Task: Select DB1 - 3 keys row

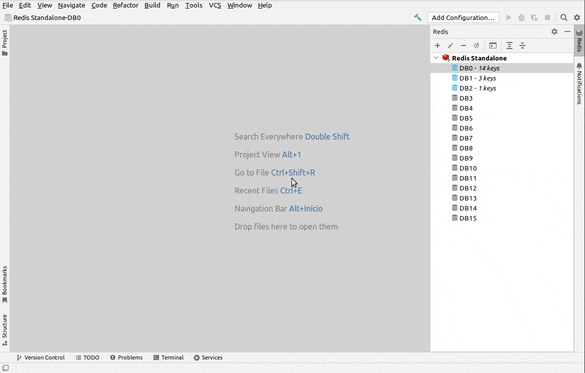Action: pos(502,78)
